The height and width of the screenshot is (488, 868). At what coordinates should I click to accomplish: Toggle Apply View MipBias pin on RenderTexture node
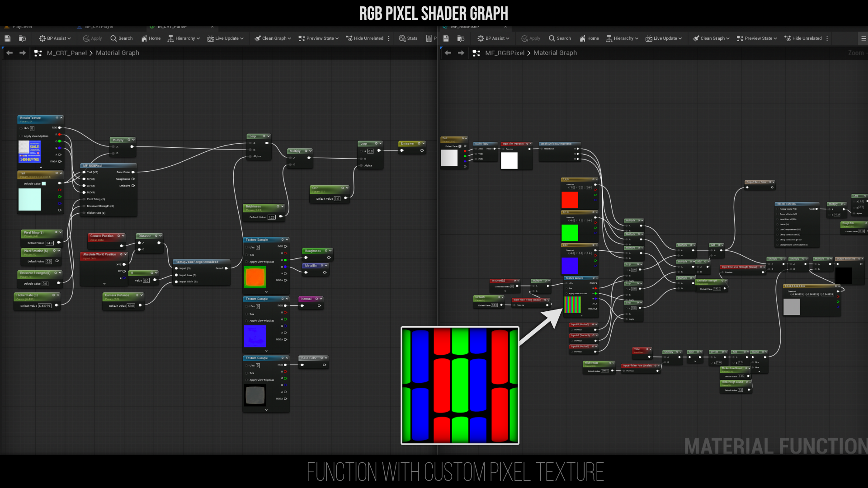point(21,136)
